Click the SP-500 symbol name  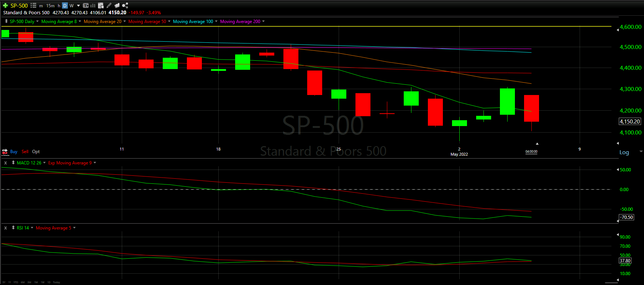pyautogui.click(x=19, y=6)
